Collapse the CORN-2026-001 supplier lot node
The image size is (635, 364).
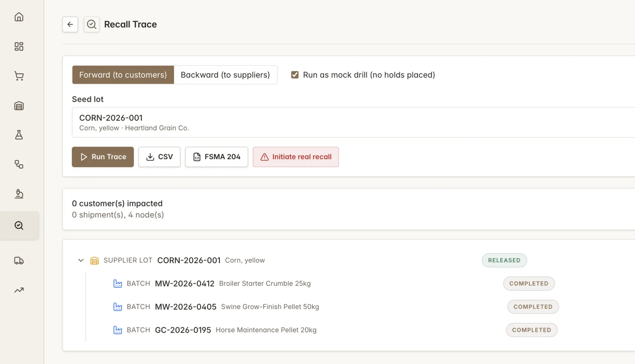coord(81,260)
